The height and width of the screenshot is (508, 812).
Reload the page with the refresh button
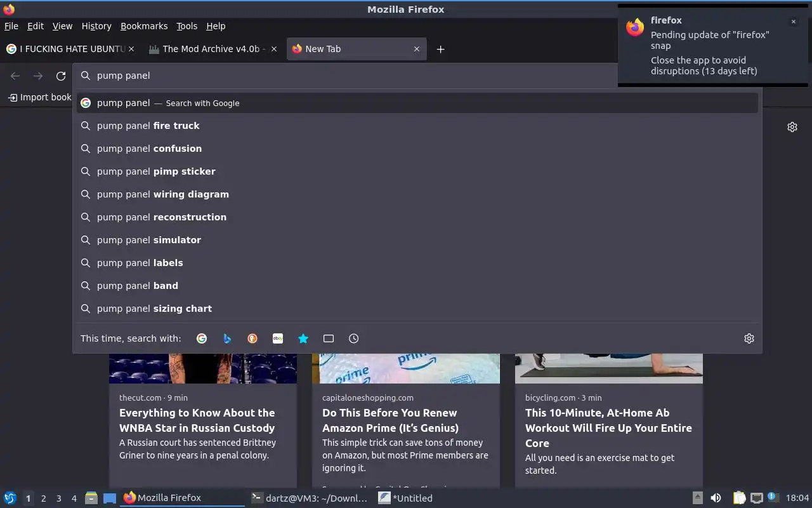click(x=61, y=76)
